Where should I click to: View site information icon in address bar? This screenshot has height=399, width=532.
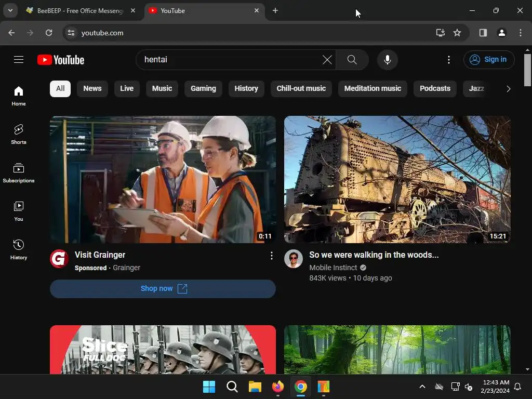pyautogui.click(x=71, y=33)
